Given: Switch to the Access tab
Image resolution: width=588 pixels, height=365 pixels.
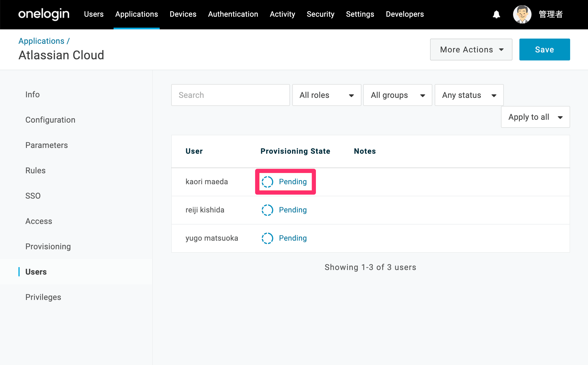Looking at the screenshot, I should [x=39, y=221].
